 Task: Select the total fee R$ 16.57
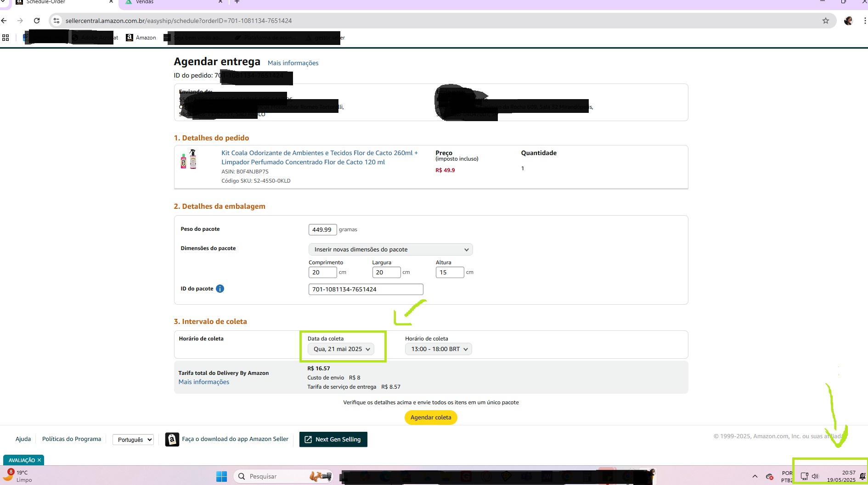tap(319, 368)
